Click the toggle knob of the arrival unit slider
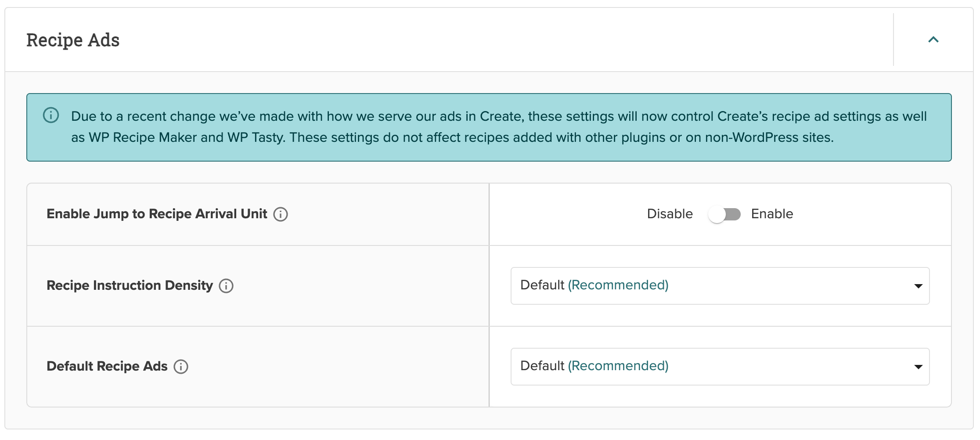The width and height of the screenshot is (980, 440). tap(717, 215)
